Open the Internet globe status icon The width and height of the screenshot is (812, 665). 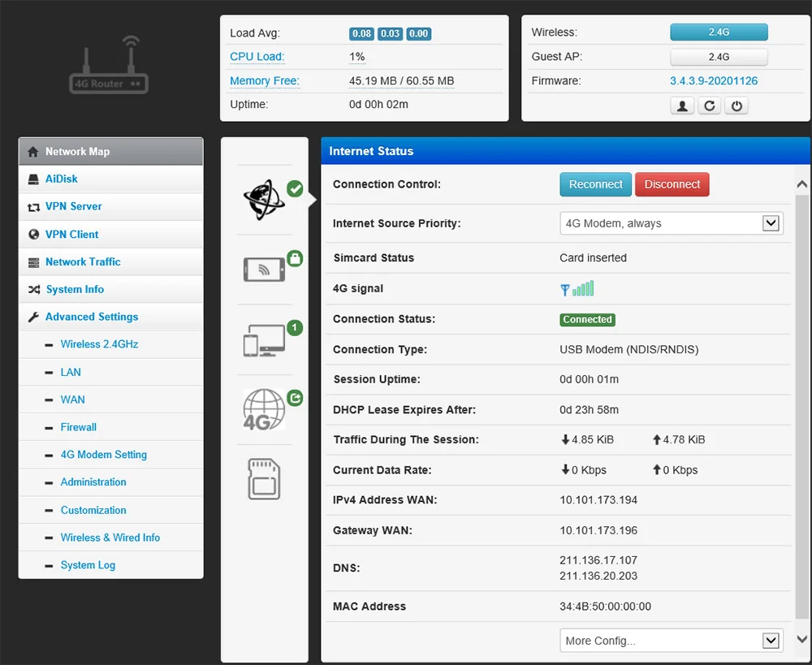pyautogui.click(x=264, y=200)
